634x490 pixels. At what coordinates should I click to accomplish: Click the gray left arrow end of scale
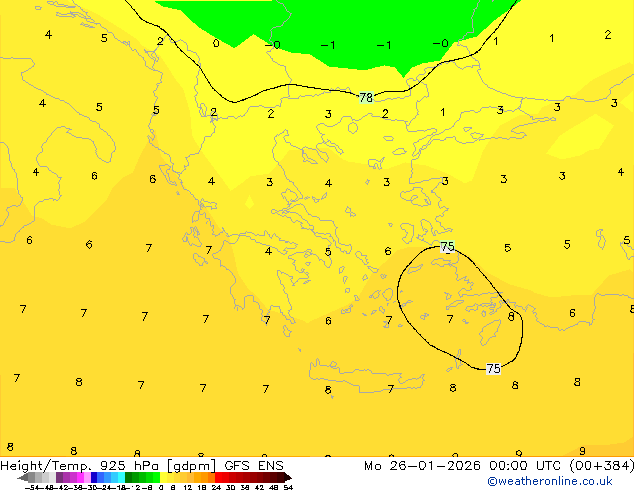pos(23,477)
